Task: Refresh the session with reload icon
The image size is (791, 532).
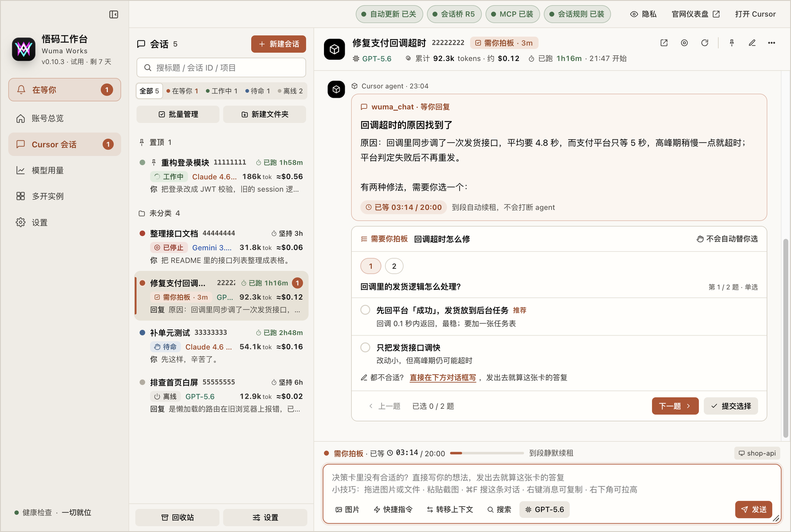Action: (705, 43)
